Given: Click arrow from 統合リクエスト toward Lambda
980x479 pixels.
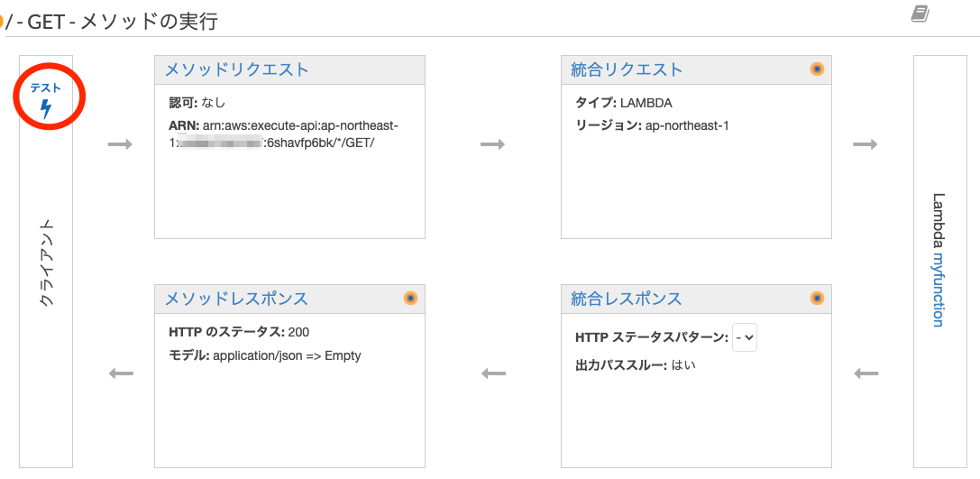Looking at the screenshot, I should click(x=865, y=144).
